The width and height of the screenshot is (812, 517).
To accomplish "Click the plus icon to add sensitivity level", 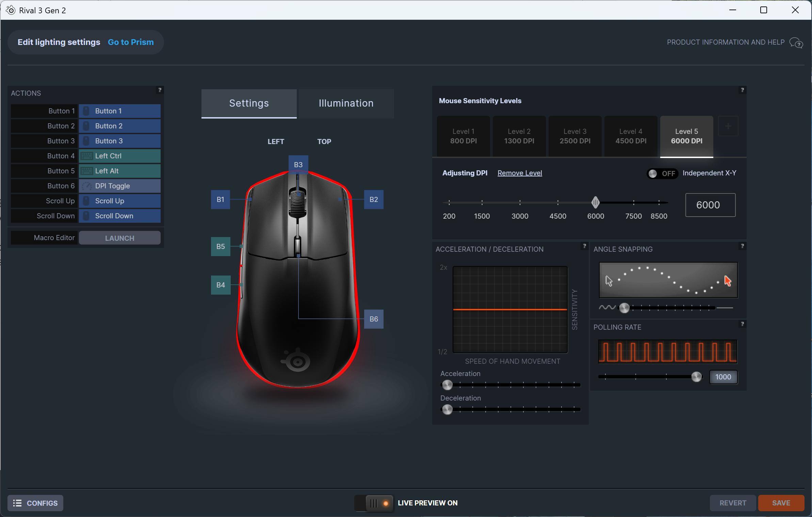I will tap(728, 126).
